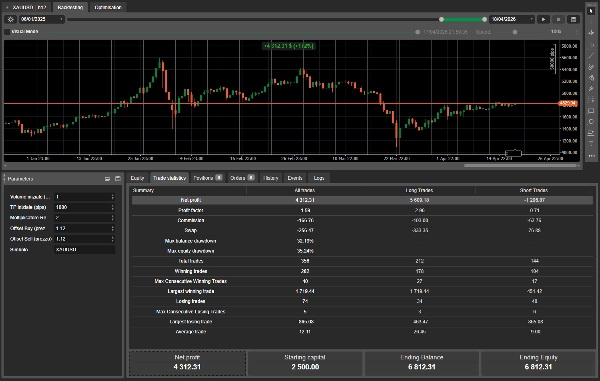Click the Long Trades column header
This screenshot has height=381, width=600.
419,190
